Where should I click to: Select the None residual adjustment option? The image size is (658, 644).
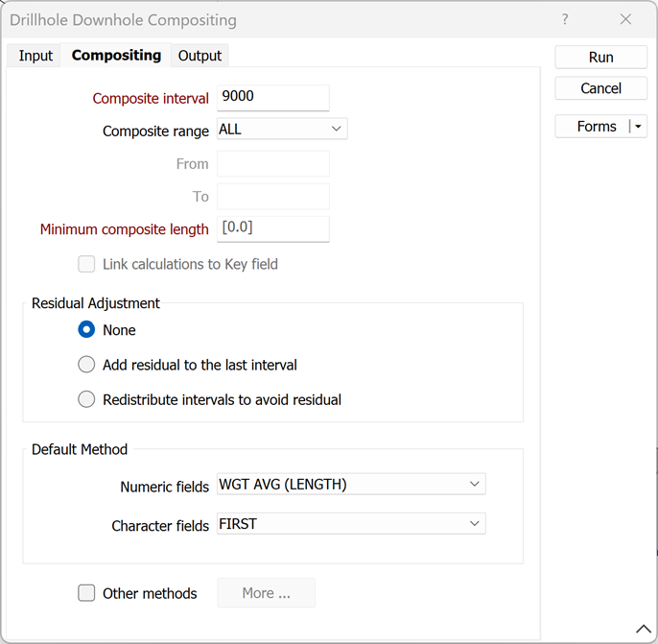click(87, 330)
